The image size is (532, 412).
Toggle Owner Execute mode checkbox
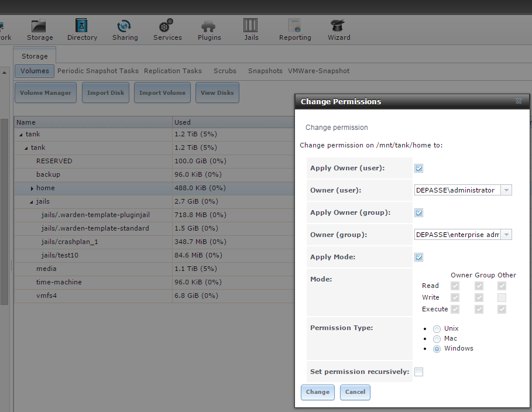pos(455,309)
